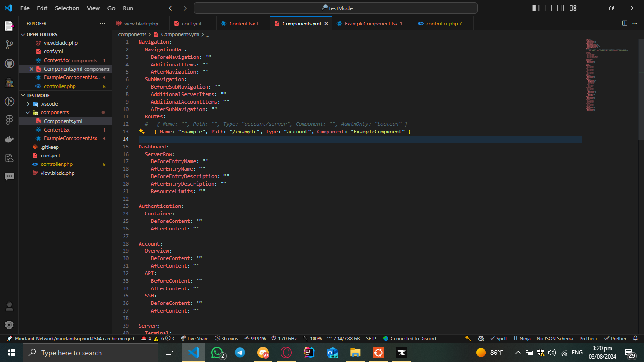The width and height of the screenshot is (644, 362).
Task: Open the Run menu
Action: point(128,8)
